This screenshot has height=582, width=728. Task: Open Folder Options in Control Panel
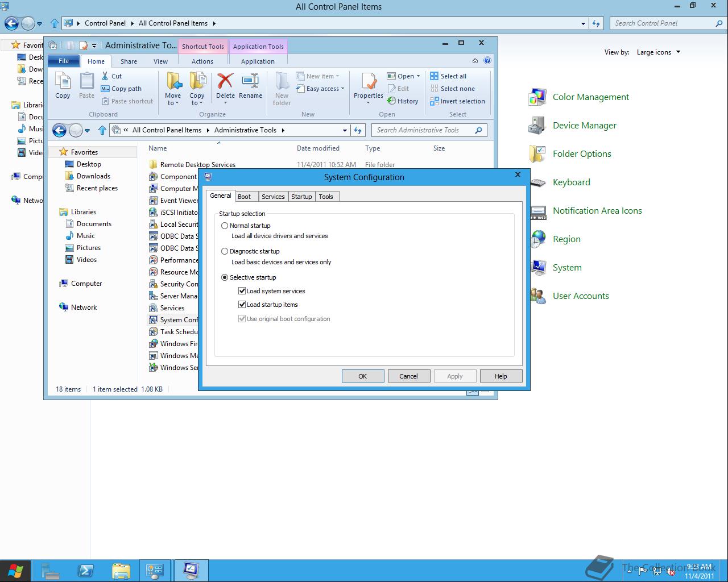coord(570,154)
